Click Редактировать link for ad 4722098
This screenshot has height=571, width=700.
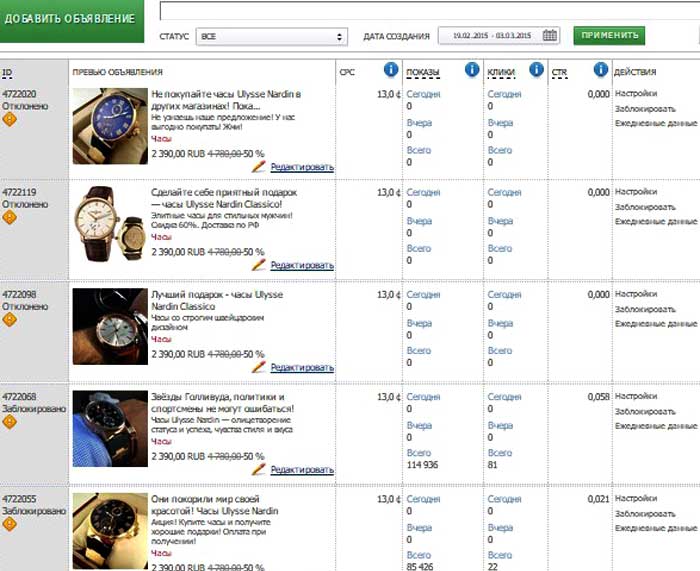tap(302, 367)
